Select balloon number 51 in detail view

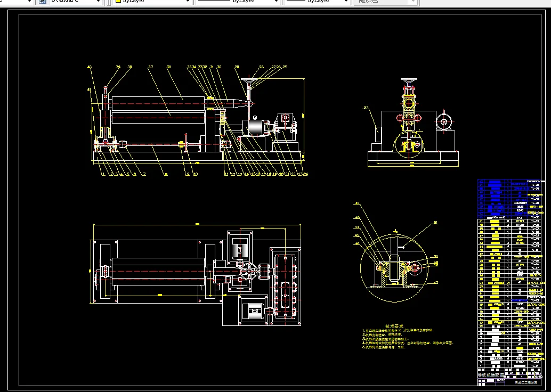436,222
